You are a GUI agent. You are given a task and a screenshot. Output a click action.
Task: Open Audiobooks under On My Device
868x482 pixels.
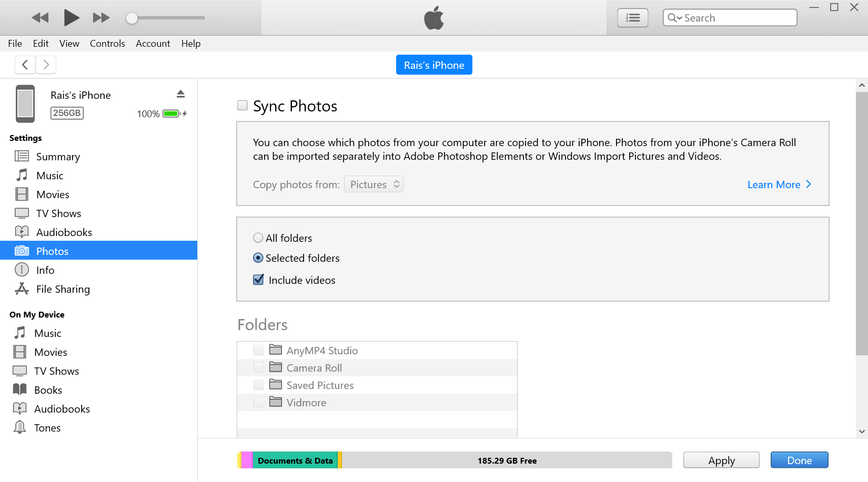coord(62,409)
